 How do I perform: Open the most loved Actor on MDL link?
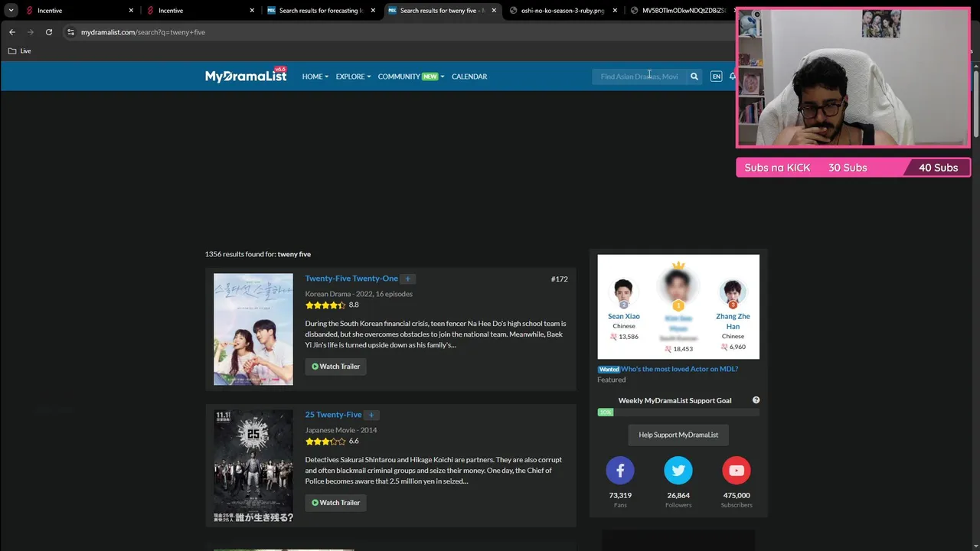[679, 369]
